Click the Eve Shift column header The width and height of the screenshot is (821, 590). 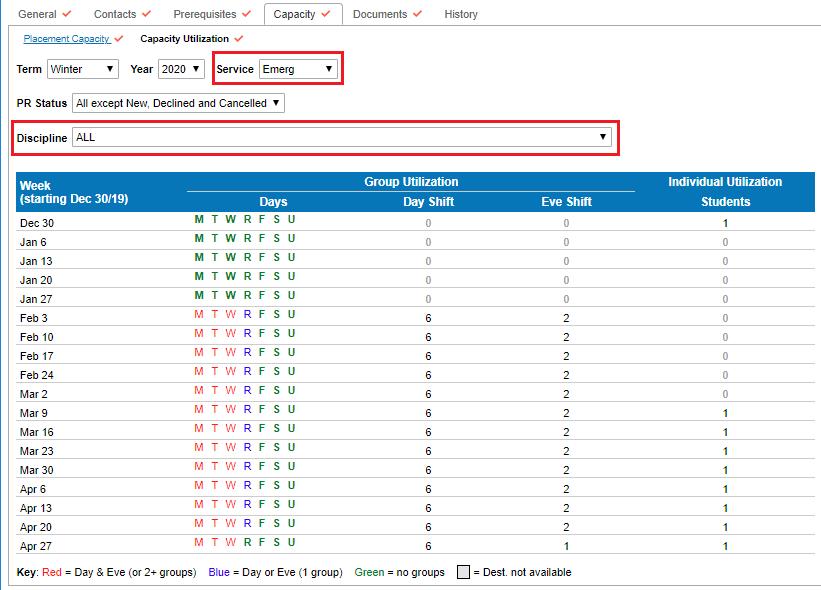coord(567,202)
